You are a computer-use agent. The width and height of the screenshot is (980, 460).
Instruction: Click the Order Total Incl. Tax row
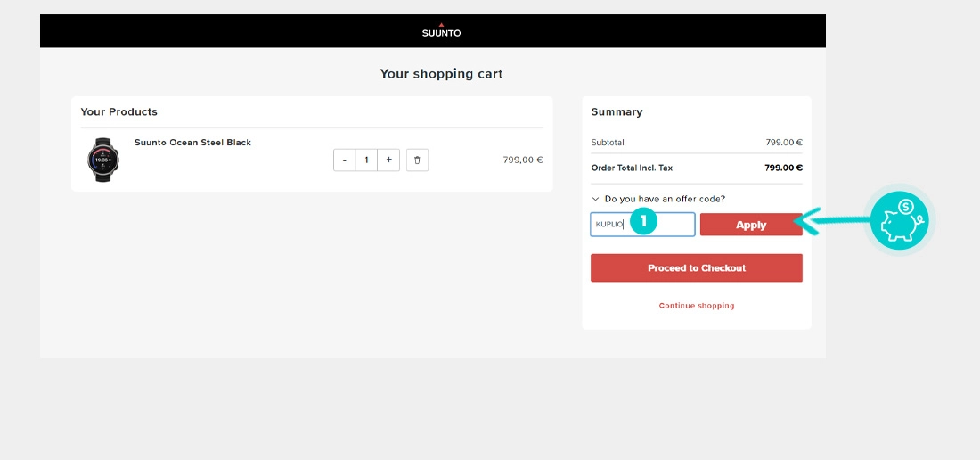(x=696, y=168)
